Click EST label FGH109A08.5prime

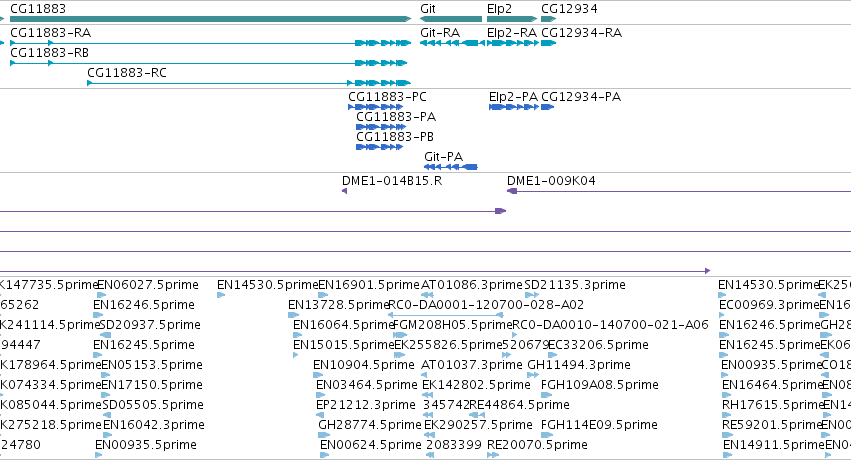(600, 385)
